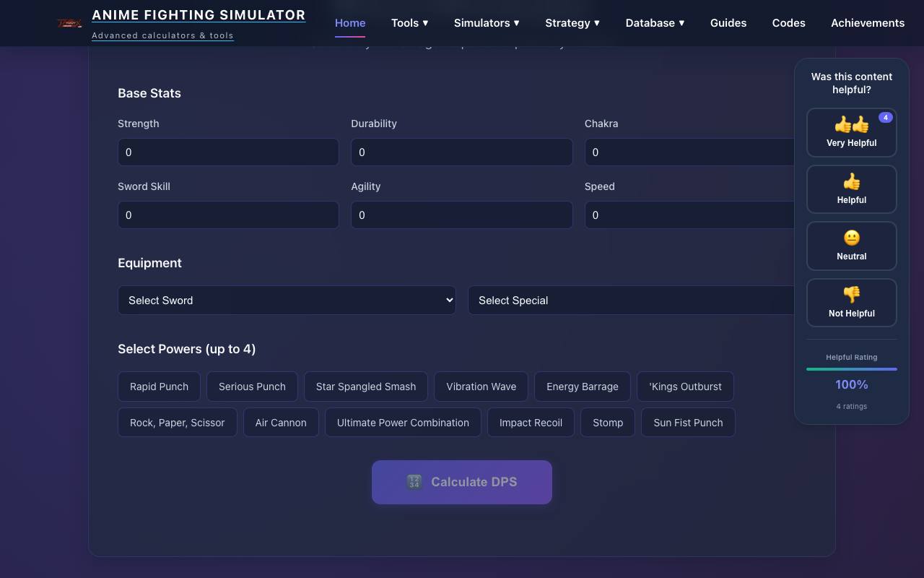Screen dimensions: 924x578
Task: Click the 'Select Powers (up to 4)' heading
Action: tap(187, 349)
